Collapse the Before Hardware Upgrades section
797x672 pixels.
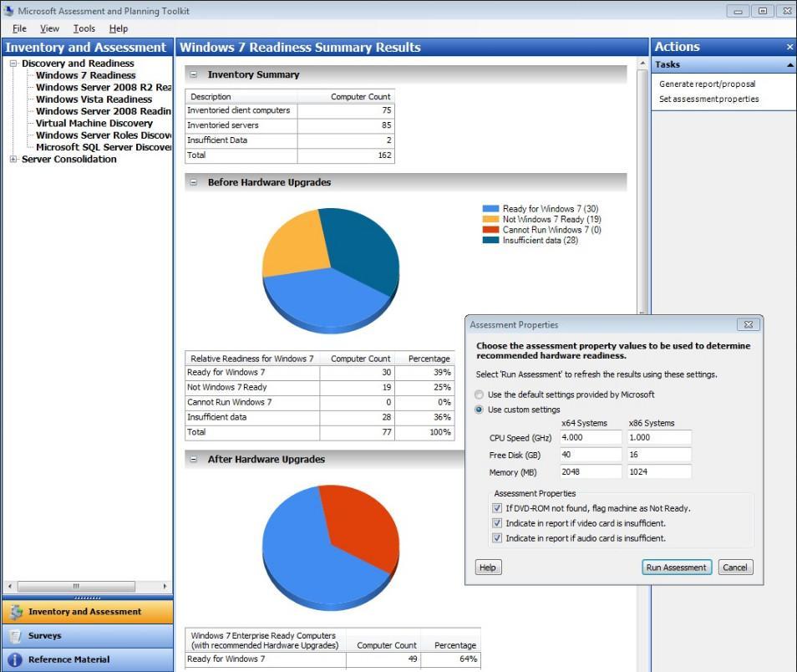194,182
